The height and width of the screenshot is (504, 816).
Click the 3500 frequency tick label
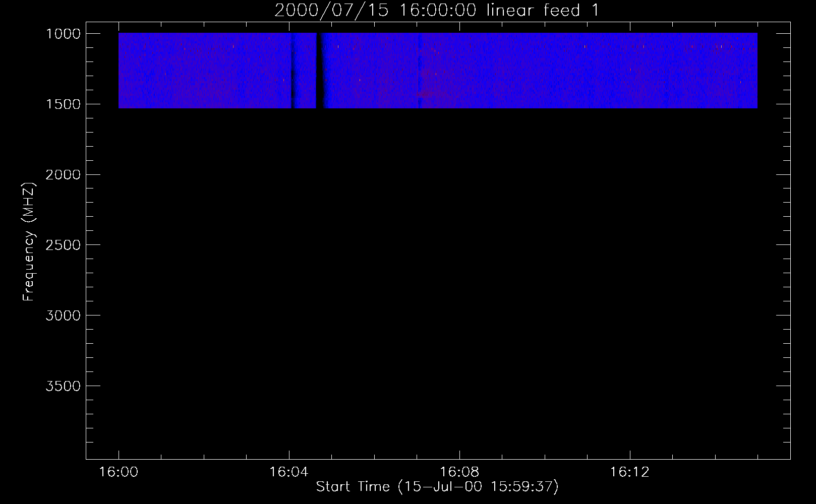click(63, 387)
